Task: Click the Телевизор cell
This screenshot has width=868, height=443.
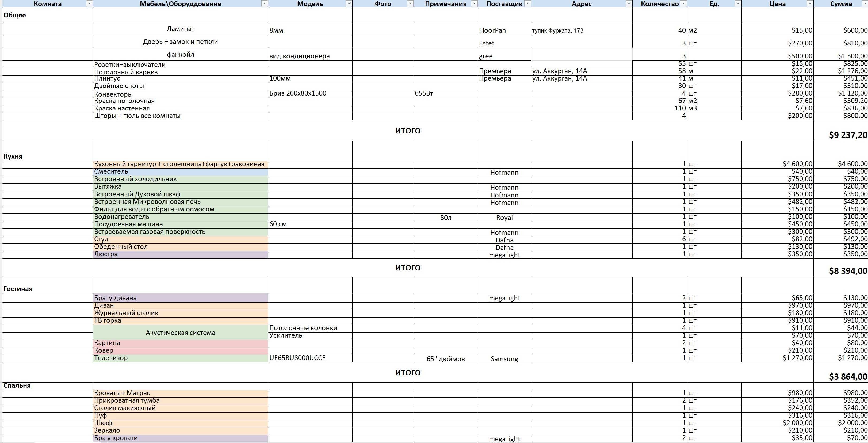Action: 181,358
